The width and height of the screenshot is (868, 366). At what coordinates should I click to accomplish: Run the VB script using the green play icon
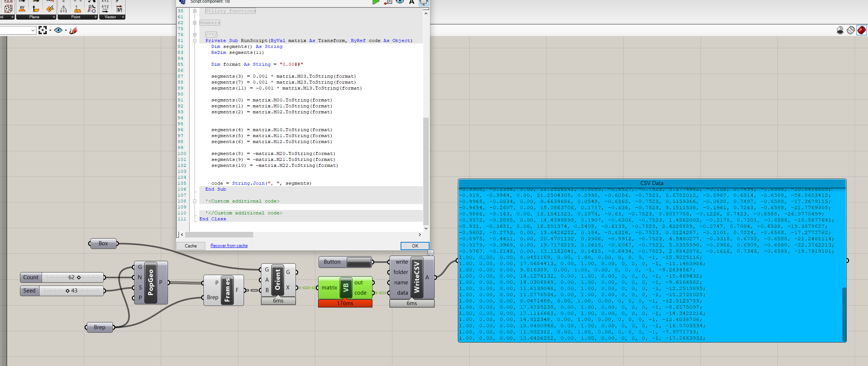(376, 2)
